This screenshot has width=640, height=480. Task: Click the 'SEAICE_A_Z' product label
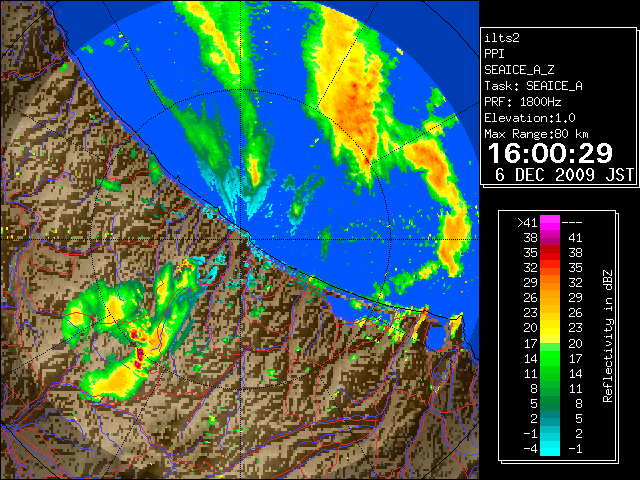(519, 70)
